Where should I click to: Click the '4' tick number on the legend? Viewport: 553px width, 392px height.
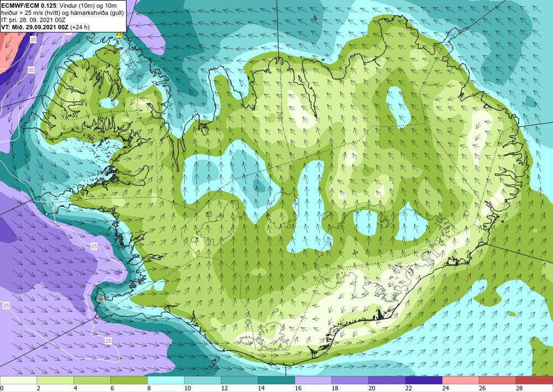click(75, 388)
